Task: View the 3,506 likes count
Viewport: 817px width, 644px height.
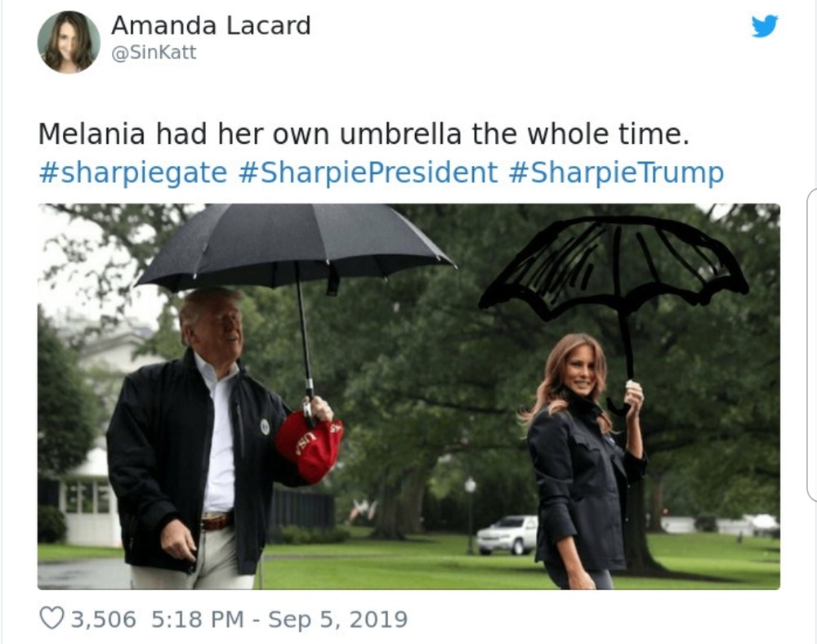Action: pyautogui.click(x=104, y=619)
